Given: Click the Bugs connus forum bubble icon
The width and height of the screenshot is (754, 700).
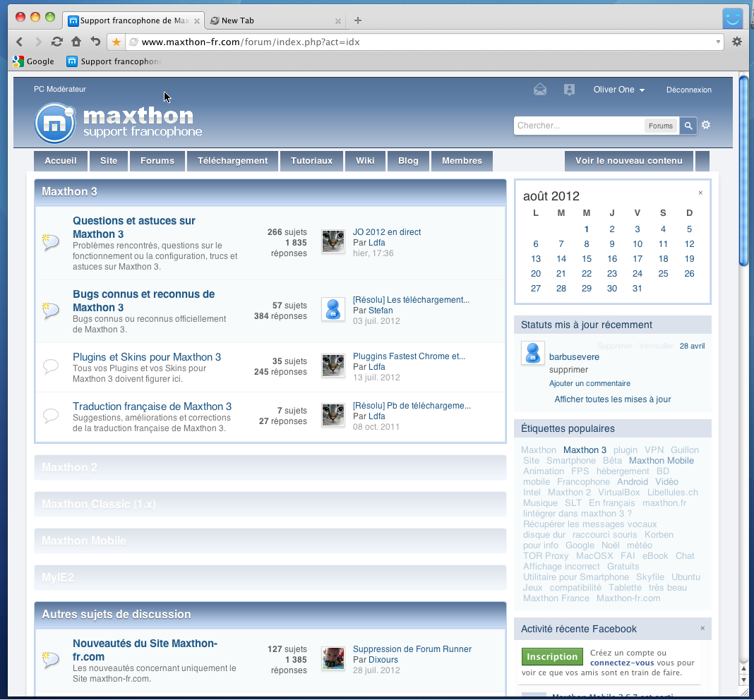Looking at the screenshot, I should [51, 310].
